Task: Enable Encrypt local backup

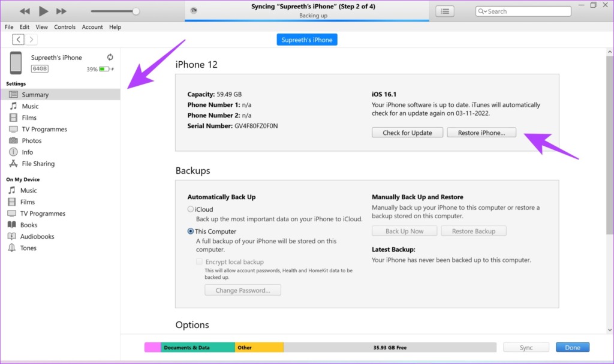Action: click(199, 261)
